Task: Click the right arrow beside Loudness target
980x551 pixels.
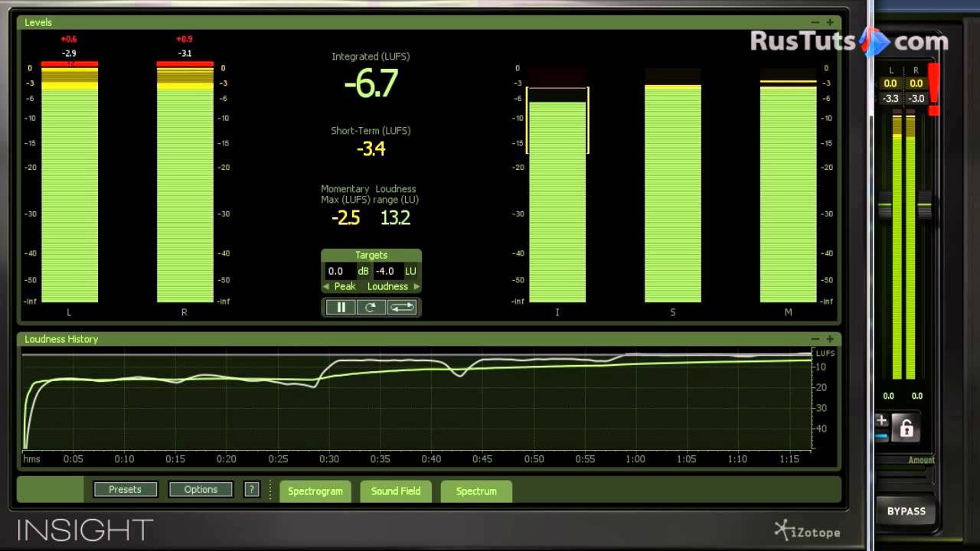Action: point(416,286)
